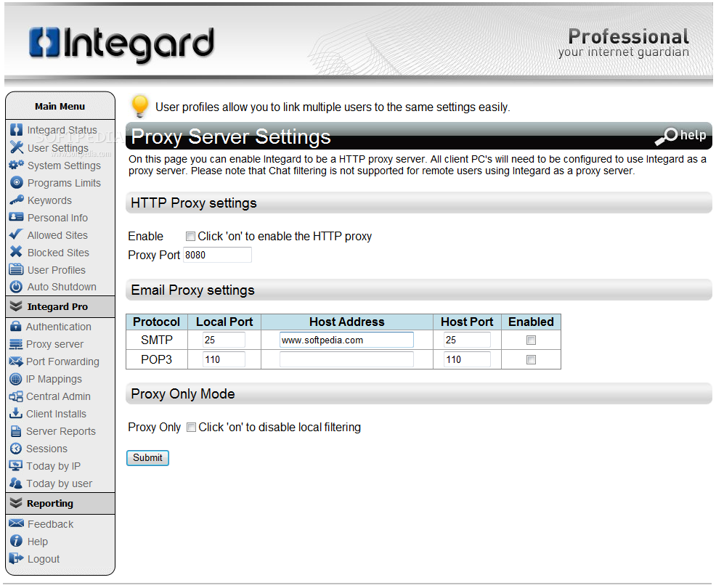
Task: Open the Authentication link
Action: pyautogui.click(x=58, y=327)
